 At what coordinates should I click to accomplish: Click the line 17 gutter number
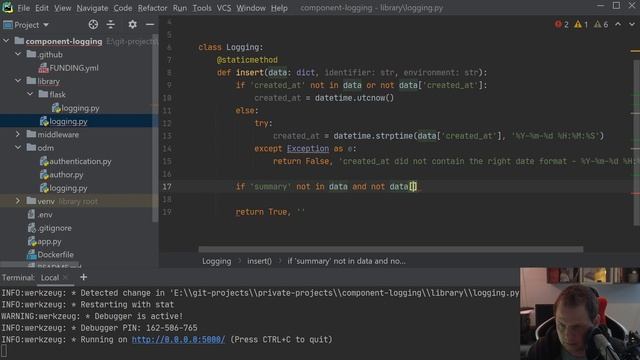click(x=167, y=187)
